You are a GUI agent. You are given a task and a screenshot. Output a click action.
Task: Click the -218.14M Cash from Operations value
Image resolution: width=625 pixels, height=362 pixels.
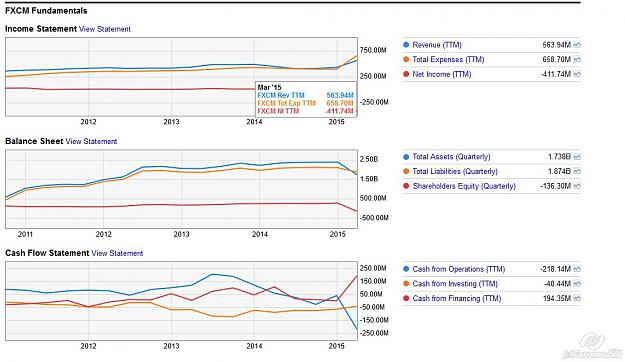[x=556, y=269]
